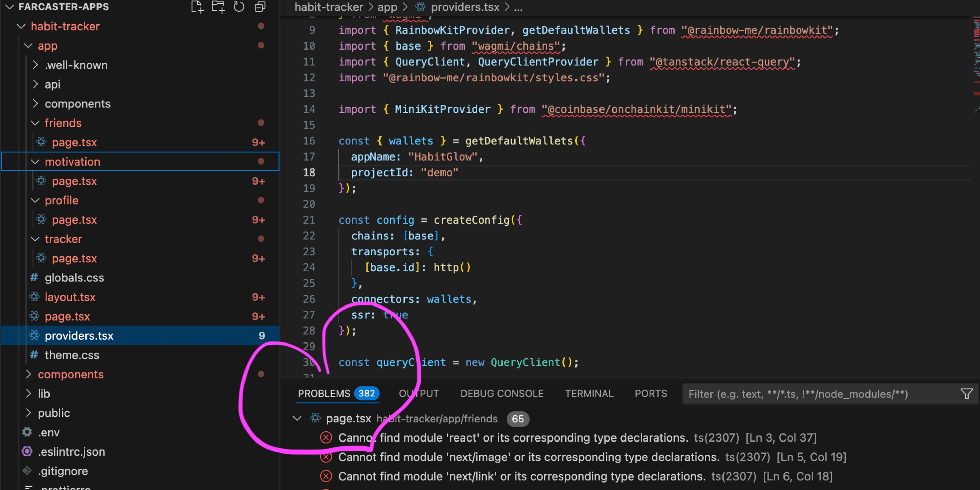980x490 pixels.
Task: Expand the components folder inside app
Action: (x=35, y=103)
